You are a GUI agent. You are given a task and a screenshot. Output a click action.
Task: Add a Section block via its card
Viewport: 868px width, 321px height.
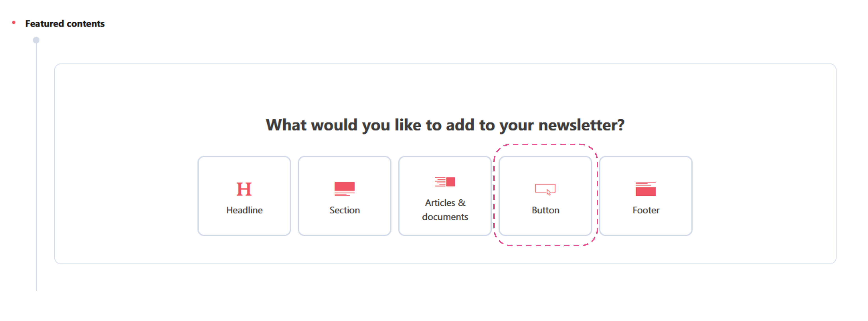[x=344, y=196]
